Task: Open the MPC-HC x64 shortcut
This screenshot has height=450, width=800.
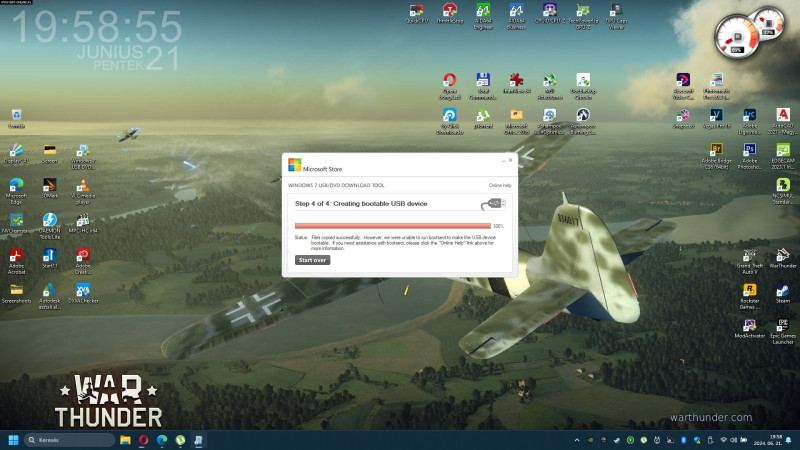Action: click(83, 223)
